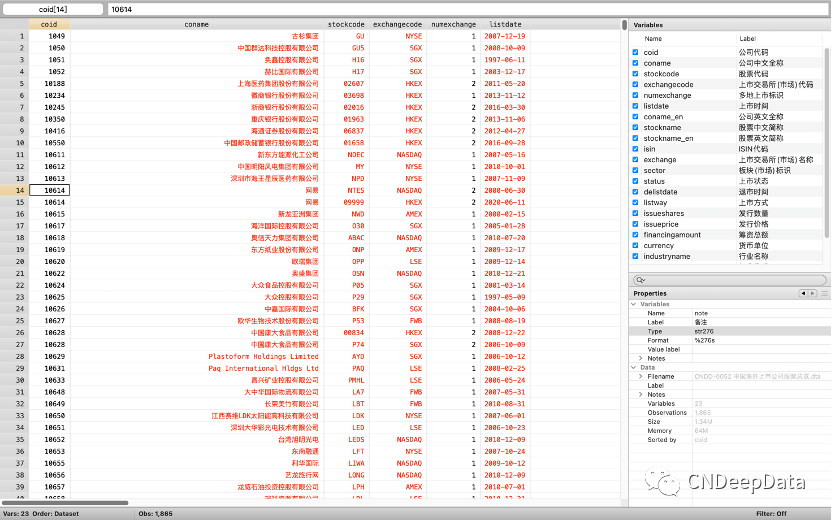
Task: Click the data grid vertical scrollbar
Action: coord(624,24)
